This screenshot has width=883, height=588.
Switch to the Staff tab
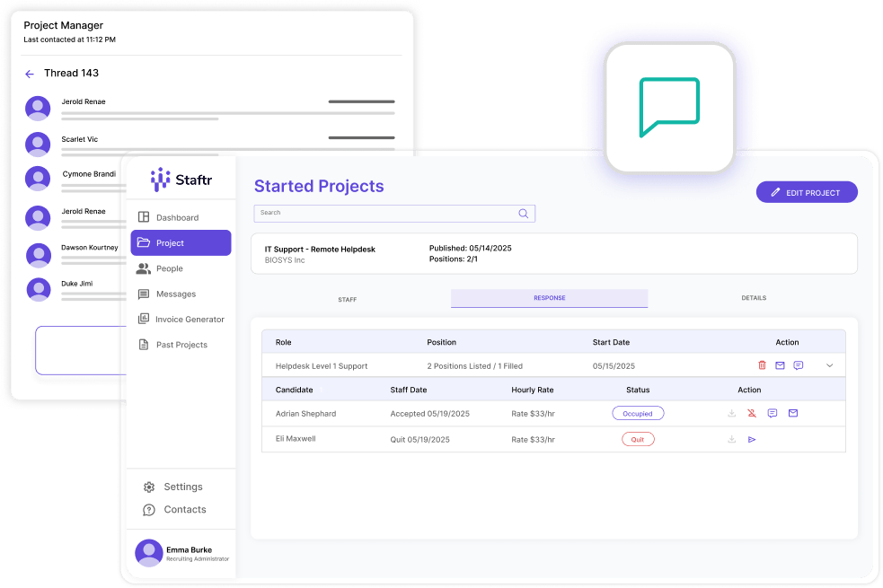coord(347,299)
